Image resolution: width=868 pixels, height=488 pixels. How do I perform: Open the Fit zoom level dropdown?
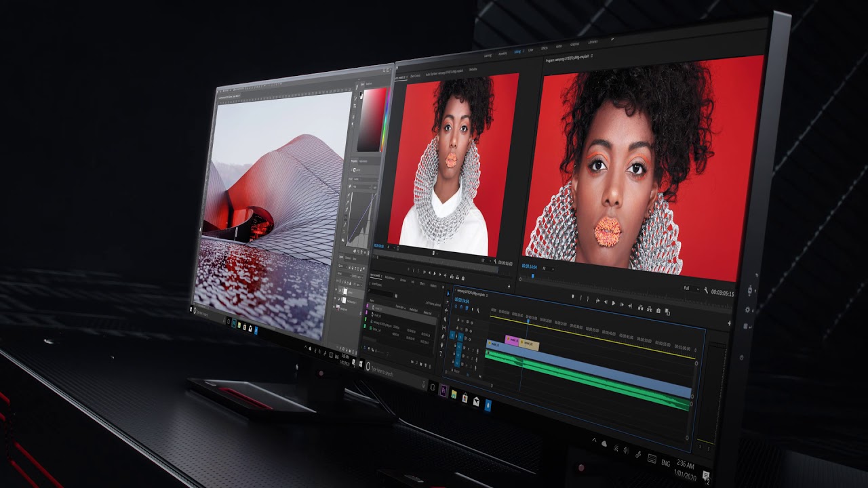[x=550, y=268]
